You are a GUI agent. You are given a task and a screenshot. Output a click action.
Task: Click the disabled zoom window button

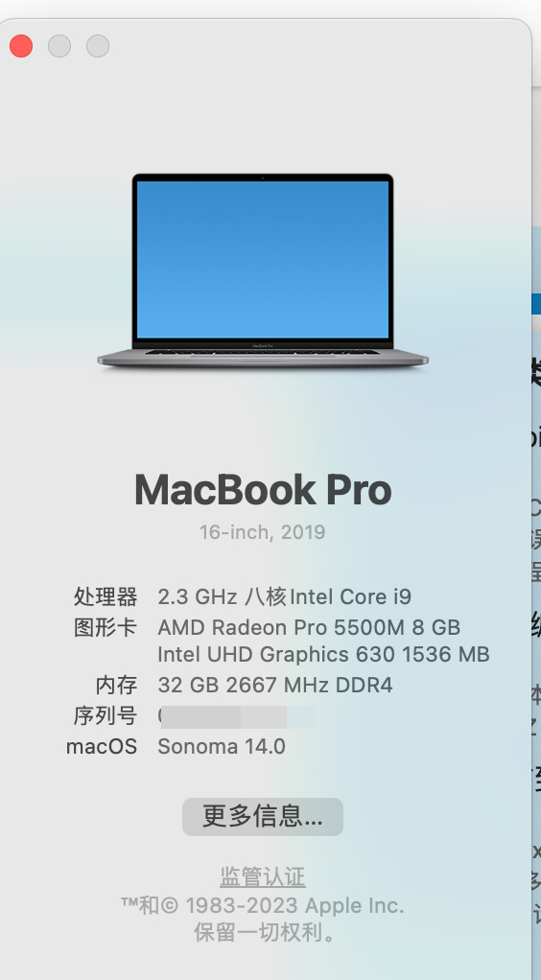(x=98, y=46)
